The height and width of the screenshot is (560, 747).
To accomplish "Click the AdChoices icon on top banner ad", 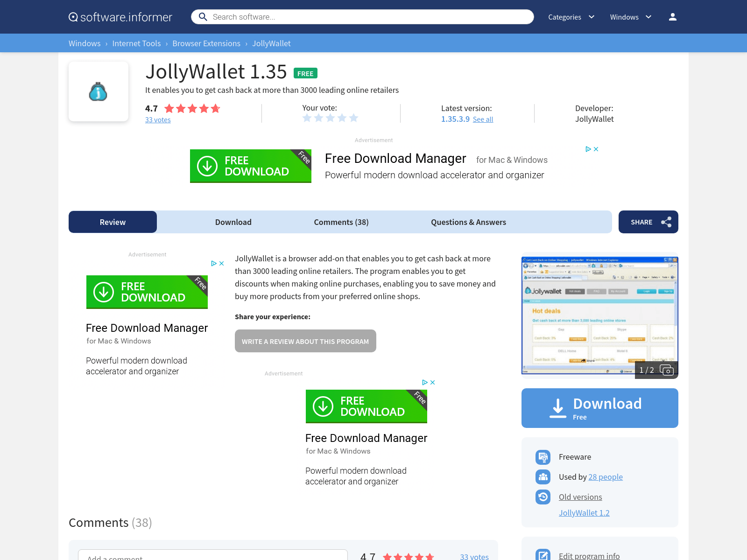I will click(588, 149).
